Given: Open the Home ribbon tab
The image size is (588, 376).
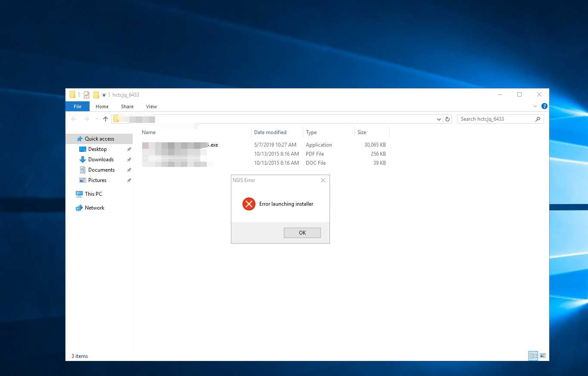Looking at the screenshot, I should (x=102, y=107).
